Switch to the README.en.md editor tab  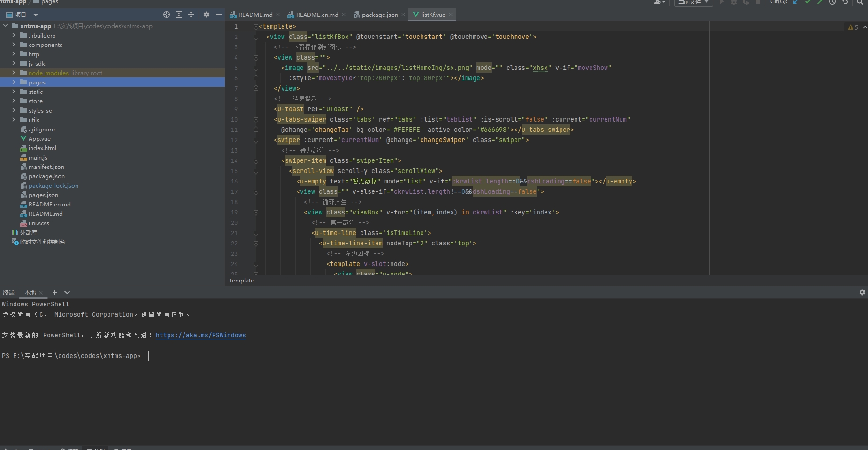click(x=317, y=15)
